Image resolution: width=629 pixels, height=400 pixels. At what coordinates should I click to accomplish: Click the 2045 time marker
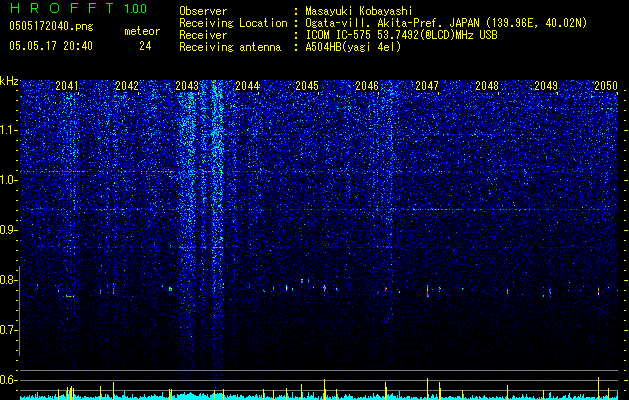tap(307, 86)
